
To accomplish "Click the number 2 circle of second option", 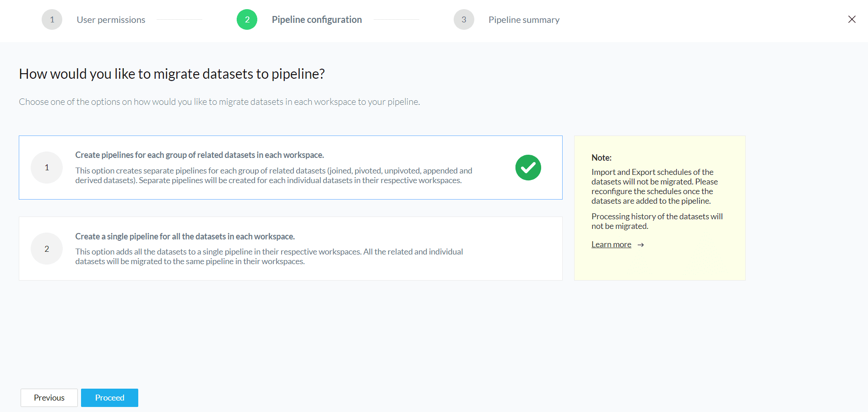I will [x=47, y=249].
